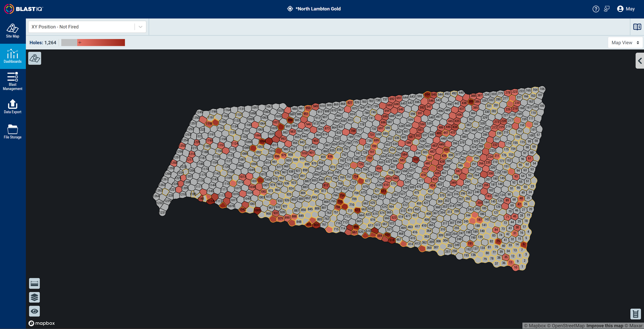Viewport: 644px width, 329px height.
Task: Select hole 1249 on the map
Action: pyautogui.click(x=200, y=112)
